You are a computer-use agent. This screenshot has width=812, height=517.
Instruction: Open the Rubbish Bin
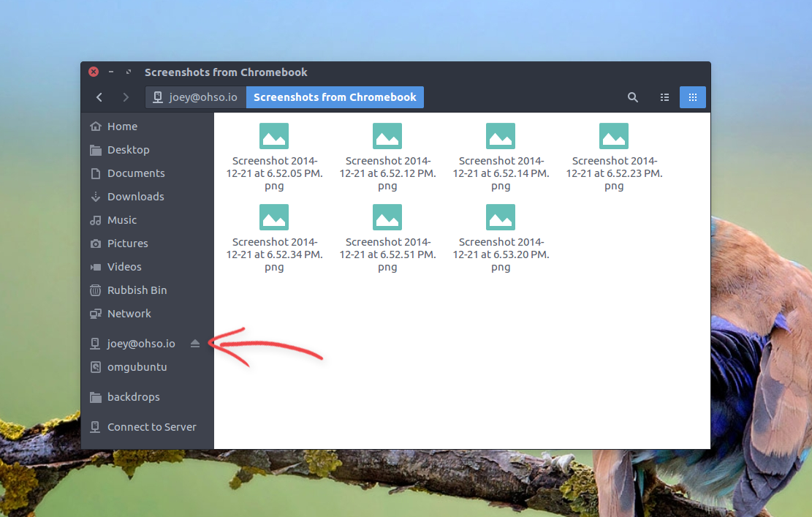coord(137,290)
